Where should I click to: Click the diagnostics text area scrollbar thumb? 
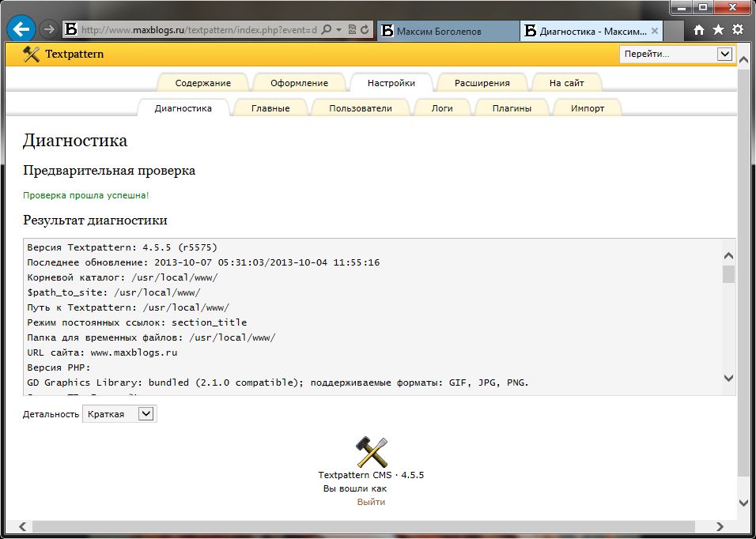click(728, 274)
